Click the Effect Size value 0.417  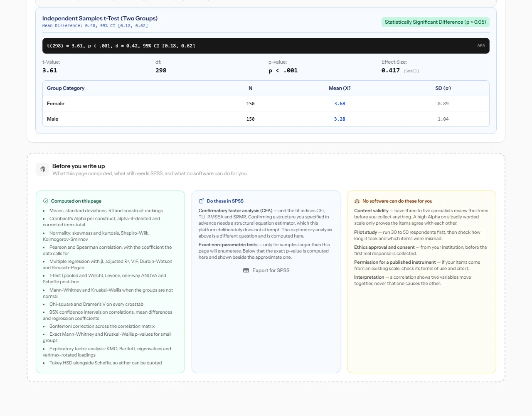391,70
